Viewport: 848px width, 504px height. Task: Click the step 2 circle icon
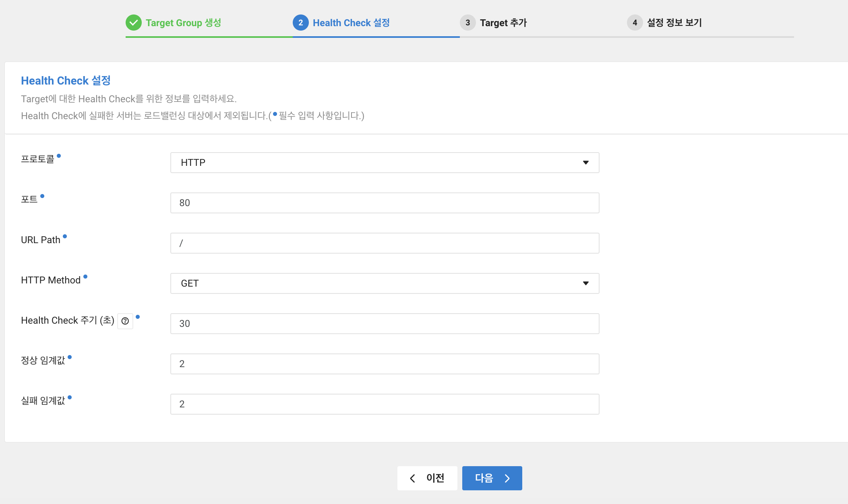300,23
